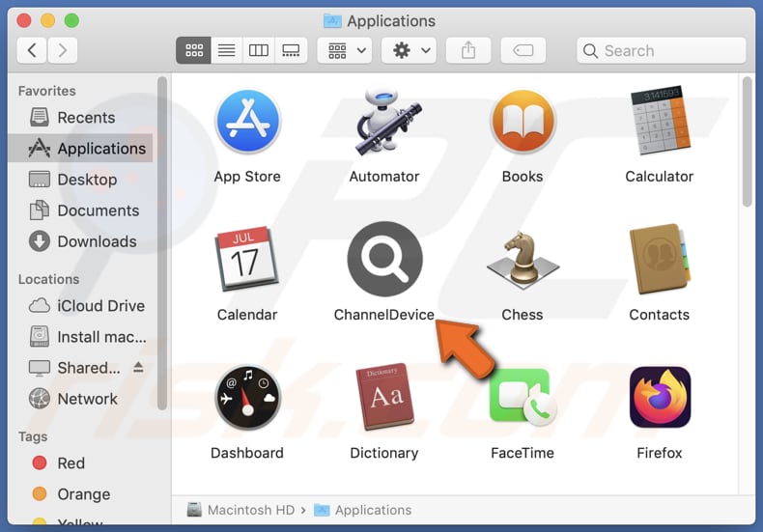Click the Chess name label
Screen dimensions: 763x532
point(523,315)
